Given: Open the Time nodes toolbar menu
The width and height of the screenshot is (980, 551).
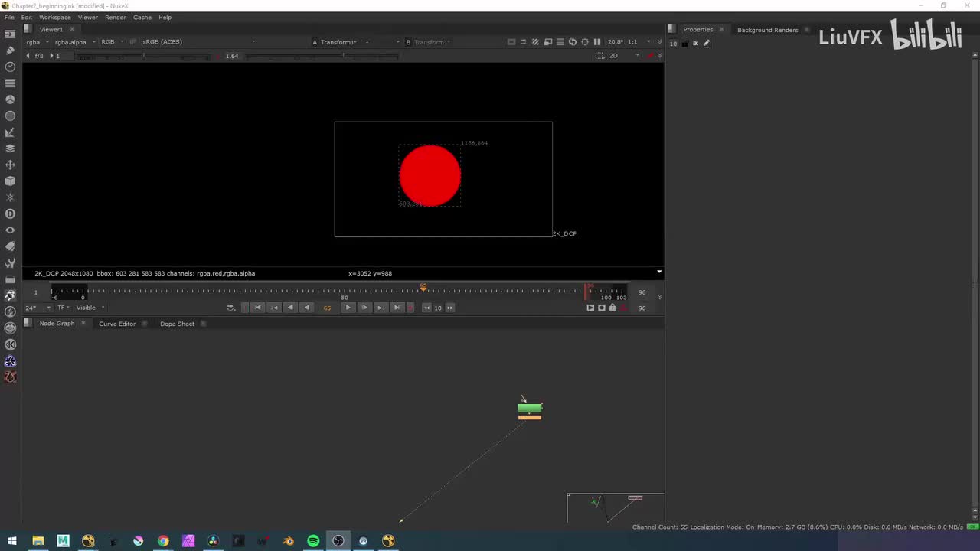Looking at the screenshot, I should click(x=10, y=67).
